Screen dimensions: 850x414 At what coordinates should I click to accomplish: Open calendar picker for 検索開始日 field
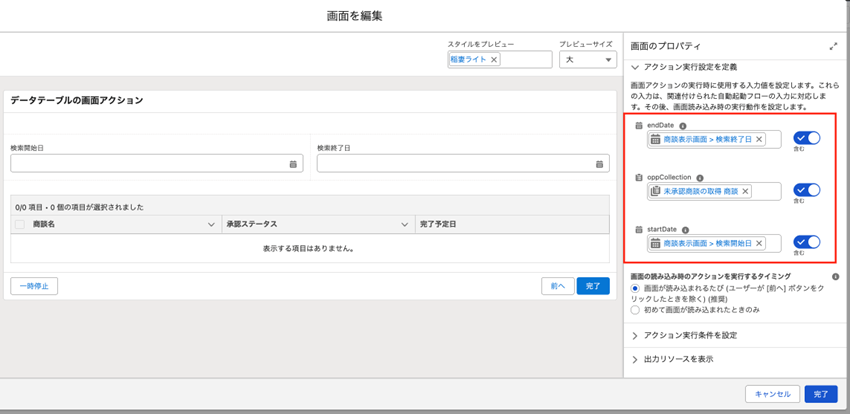(x=293, y=163)
